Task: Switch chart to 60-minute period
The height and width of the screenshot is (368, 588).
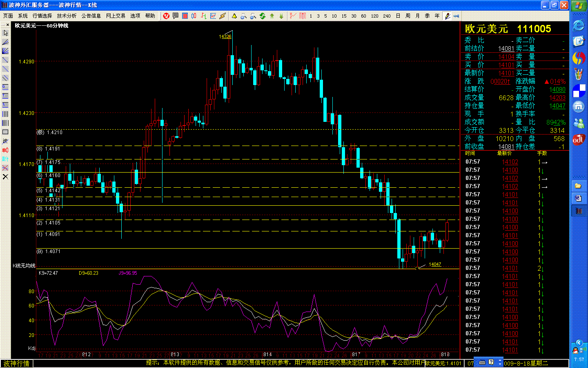Action: pos(363,16)
